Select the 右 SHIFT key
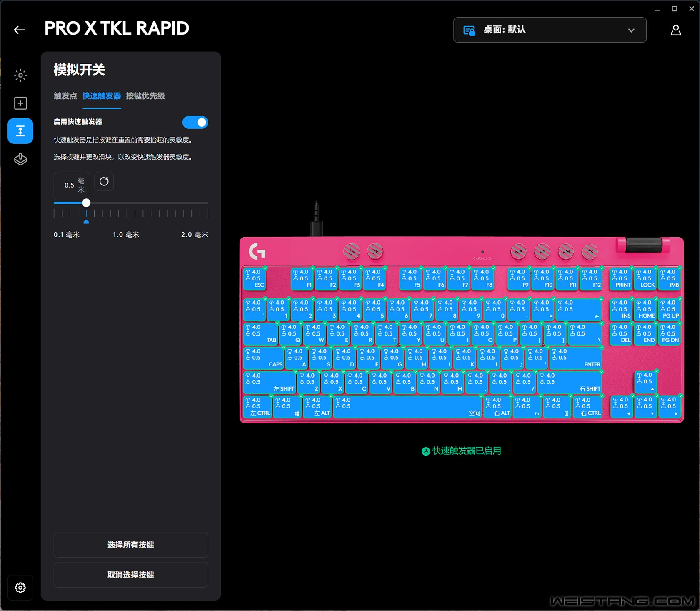This screenshot has height=611, width=700. (x=570, y=383)
